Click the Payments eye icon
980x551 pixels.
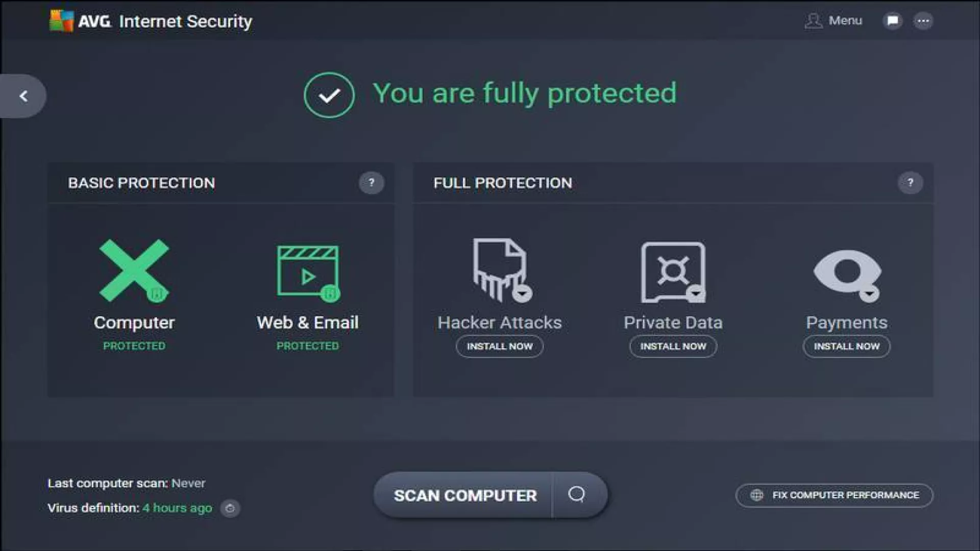[847, 272]
